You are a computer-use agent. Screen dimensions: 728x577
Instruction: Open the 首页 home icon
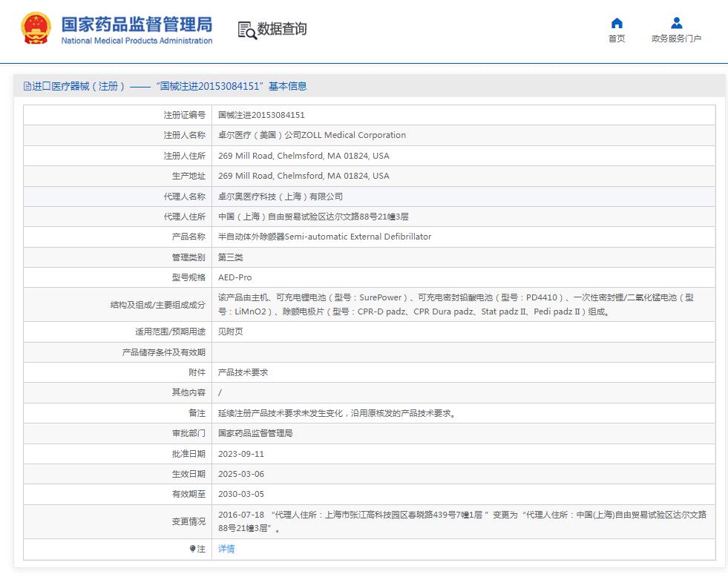click(x=617, y=23)
